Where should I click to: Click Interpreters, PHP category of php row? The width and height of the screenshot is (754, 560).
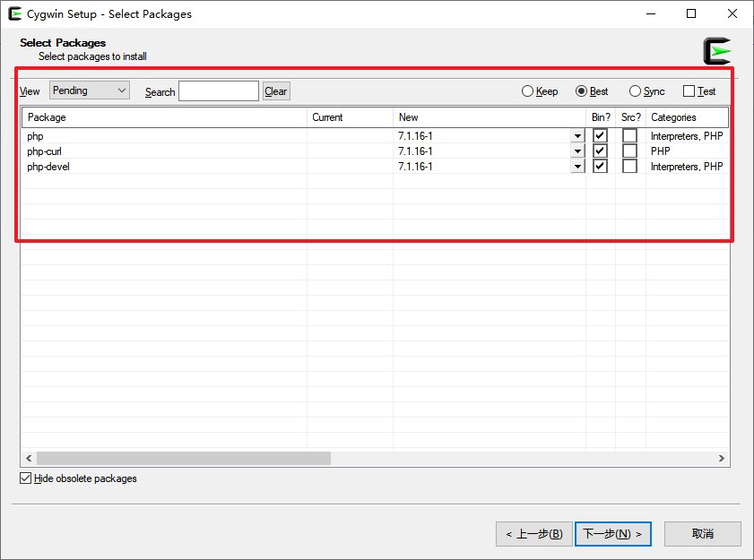[687, 136]
